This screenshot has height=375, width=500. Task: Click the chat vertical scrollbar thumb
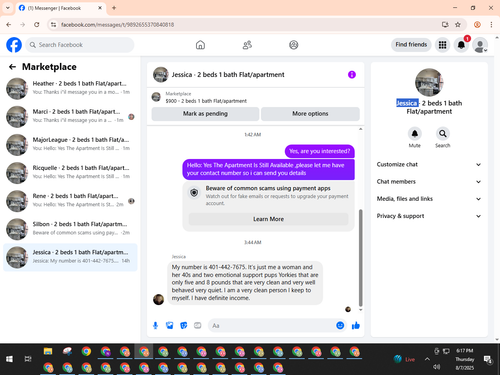point(360,258)
